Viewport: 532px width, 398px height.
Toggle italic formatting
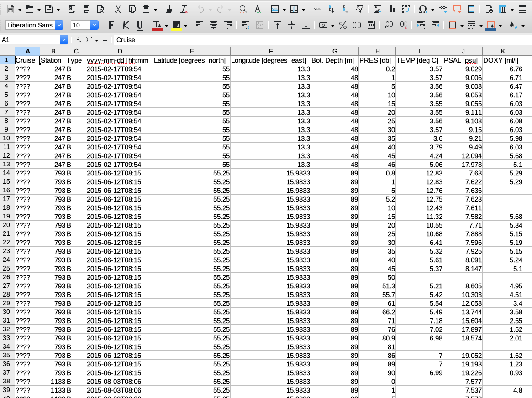pos(126,26)
